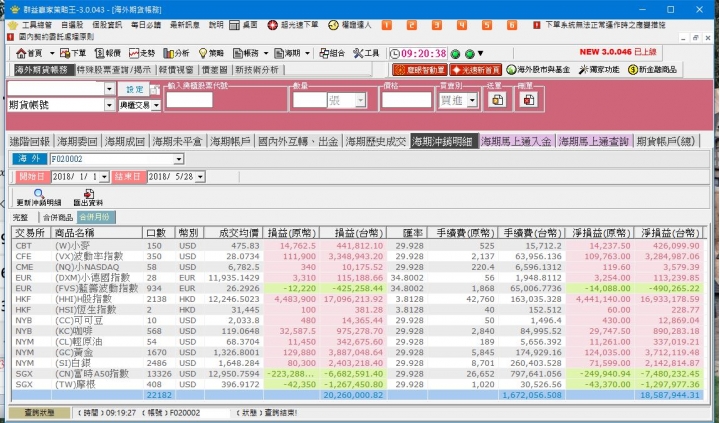Switch to 海期未平倉 tab
Image resolution: width=720 pixels, height=423 pixels.
coord(177,141)
